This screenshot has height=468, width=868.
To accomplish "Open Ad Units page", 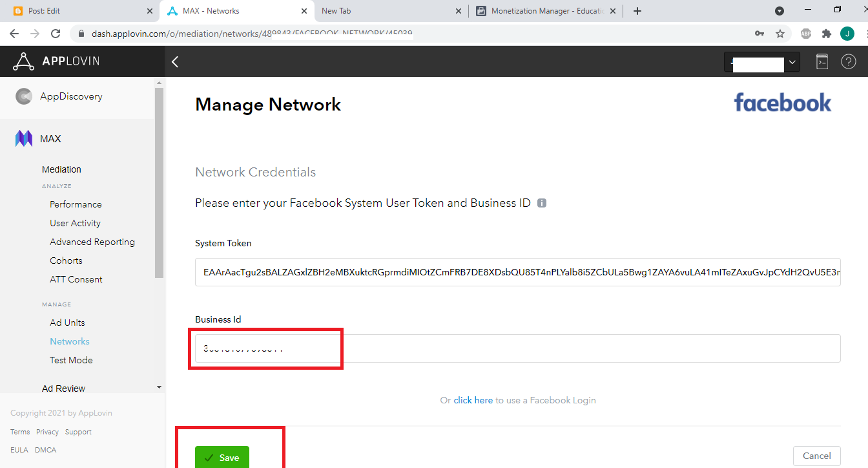I will [67, 323].
